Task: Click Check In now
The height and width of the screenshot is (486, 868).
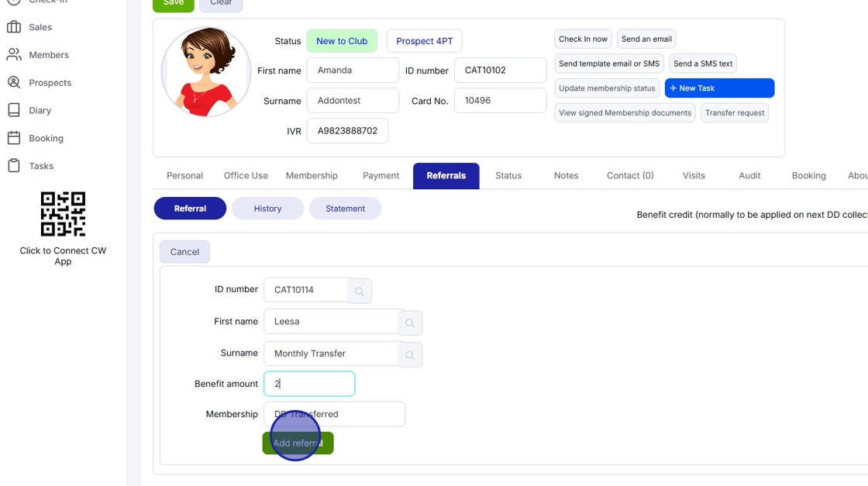Action: click(583, 39)
